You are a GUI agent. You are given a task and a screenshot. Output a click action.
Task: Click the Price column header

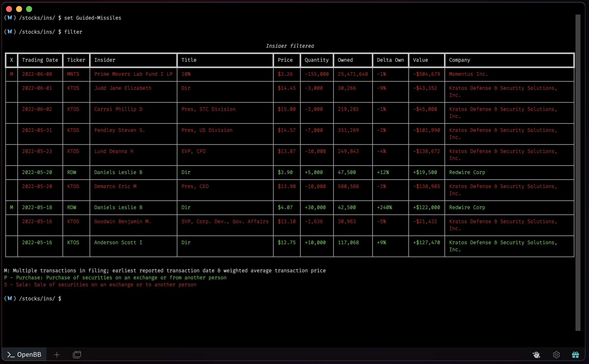tap(287, 60)
